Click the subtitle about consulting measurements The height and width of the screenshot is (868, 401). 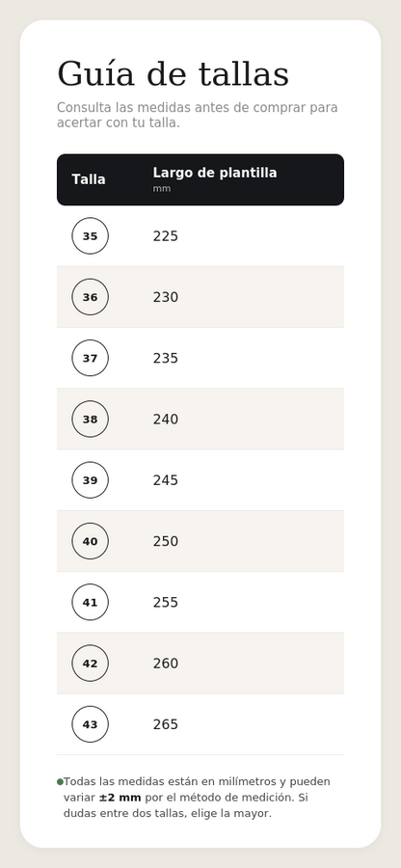[198, 115]
